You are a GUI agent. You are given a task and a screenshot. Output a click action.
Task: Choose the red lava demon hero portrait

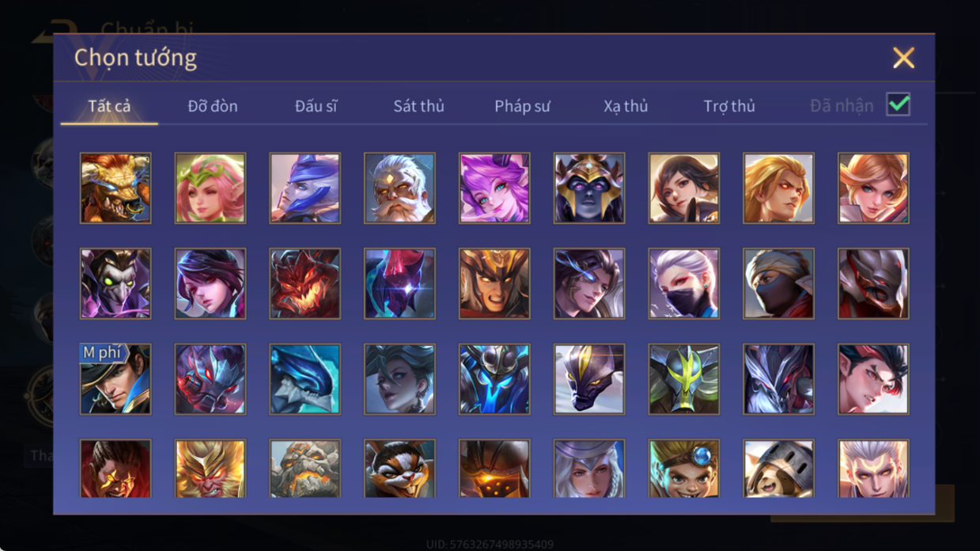pos(305,283)
